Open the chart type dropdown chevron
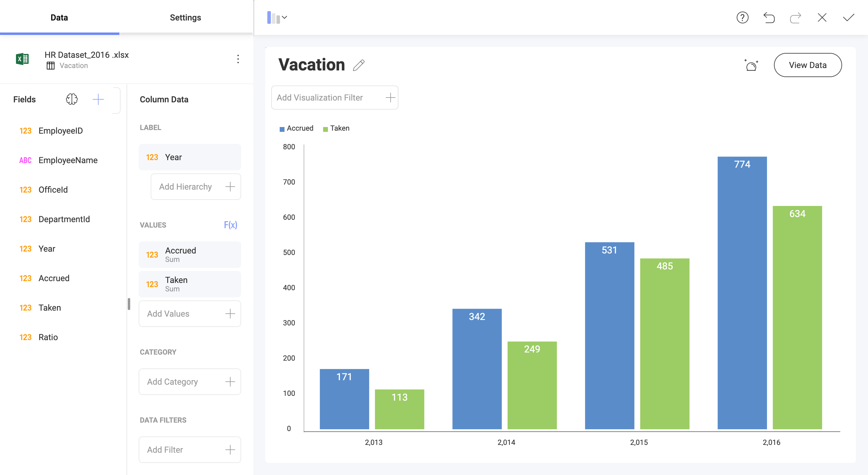The height and width of the screenshot is (475, 868). click(285, 17)
